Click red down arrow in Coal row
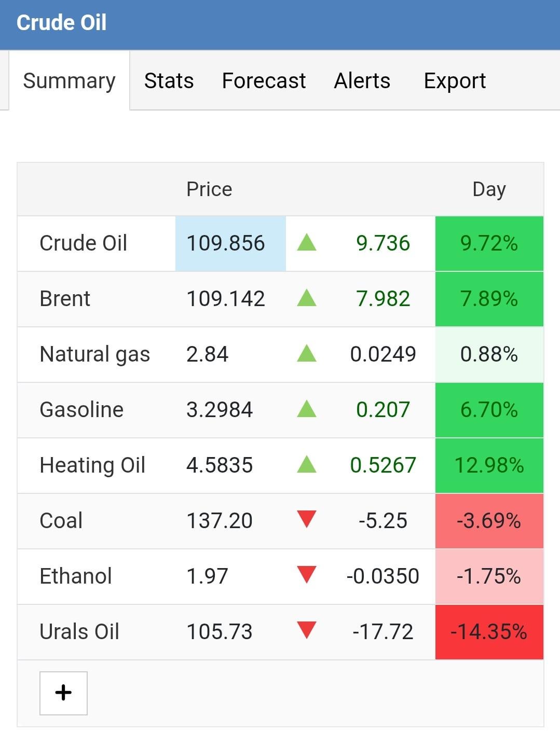 point(307,520)
